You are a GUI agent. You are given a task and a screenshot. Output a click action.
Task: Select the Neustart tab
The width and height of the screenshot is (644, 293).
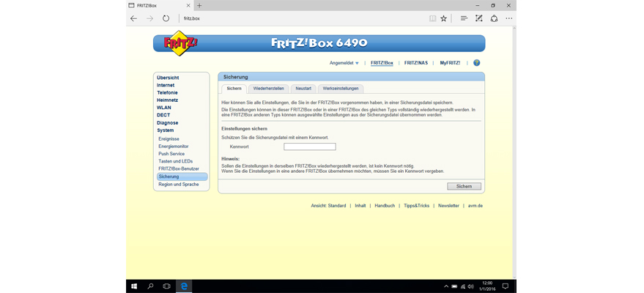[x=303, y=88]
